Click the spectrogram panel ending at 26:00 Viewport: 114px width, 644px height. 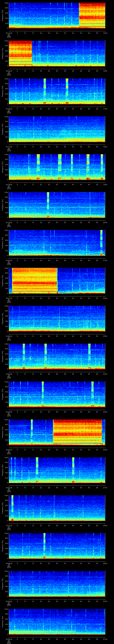coord(57,432)
